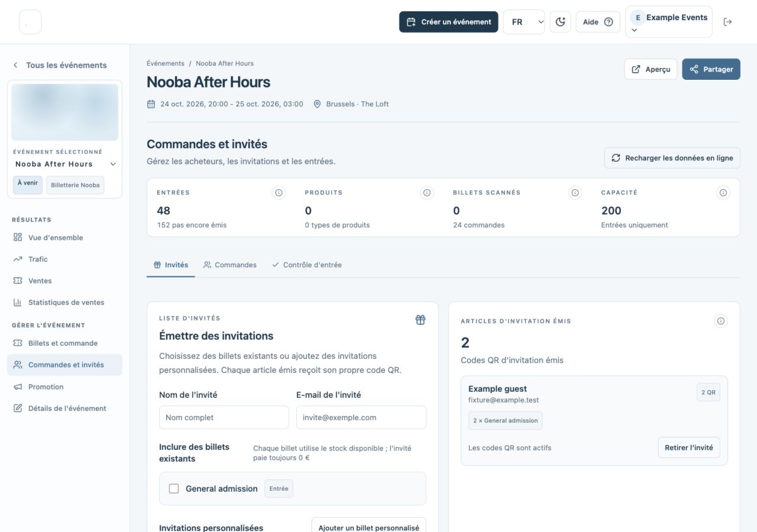This screenshot has height=532, width=757.
Task: Toggle dark mode with the moon icon
Action: [x=560, y=22]
